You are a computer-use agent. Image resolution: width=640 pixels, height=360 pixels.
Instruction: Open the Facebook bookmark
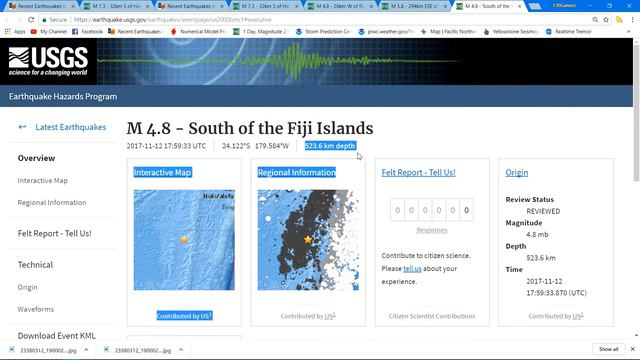coord(87,31)
